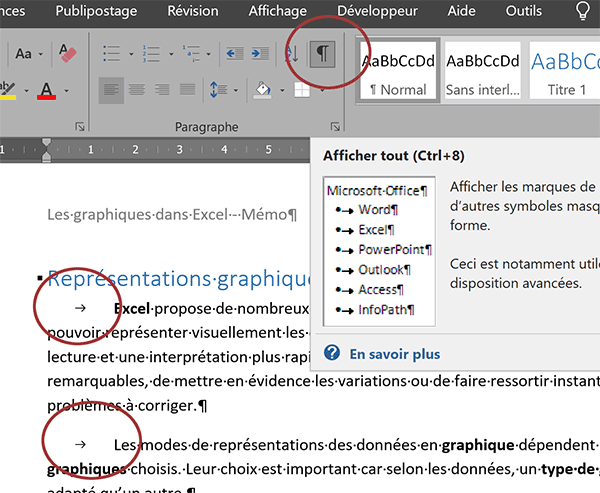600x493 pixels.
Task: Apply the Normal style
Action: pyautogui.click(x=398, y=70)
